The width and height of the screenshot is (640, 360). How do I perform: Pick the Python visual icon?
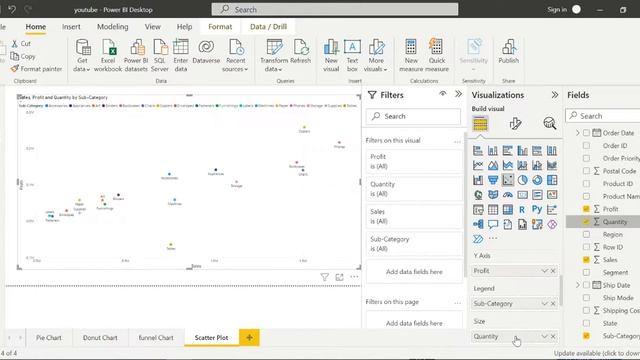537,209
